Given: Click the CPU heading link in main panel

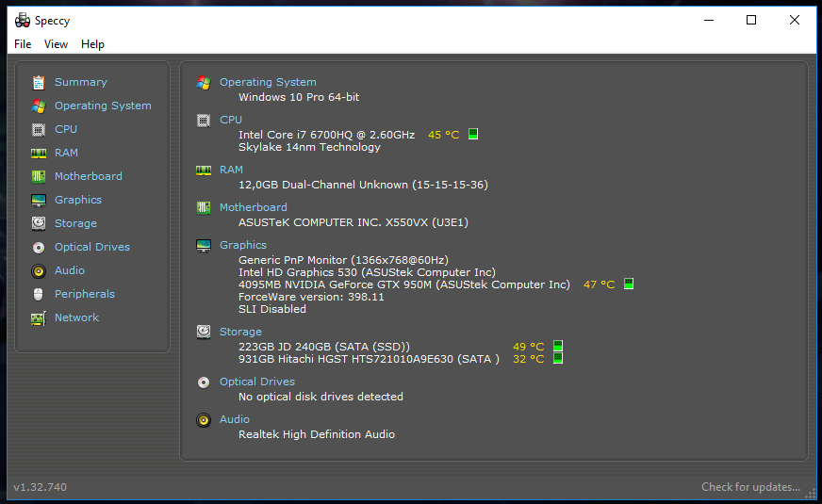Looking at the screenshot, I should coord(231,120).
